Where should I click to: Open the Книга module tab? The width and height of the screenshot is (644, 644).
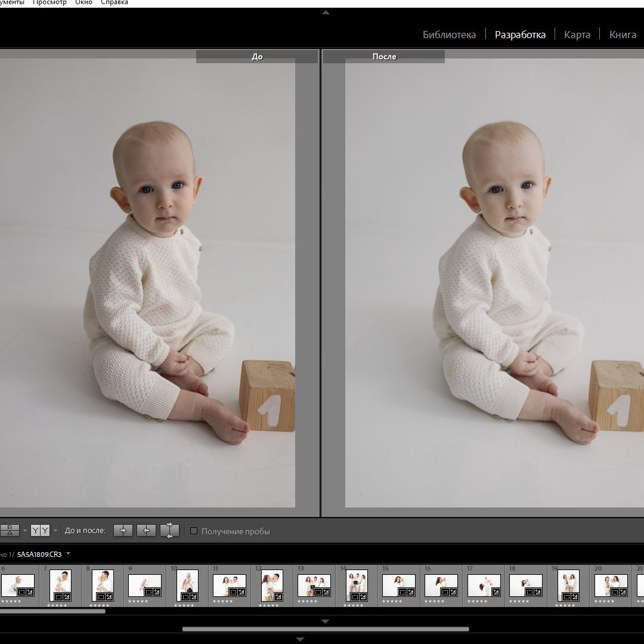coord(623,35)
